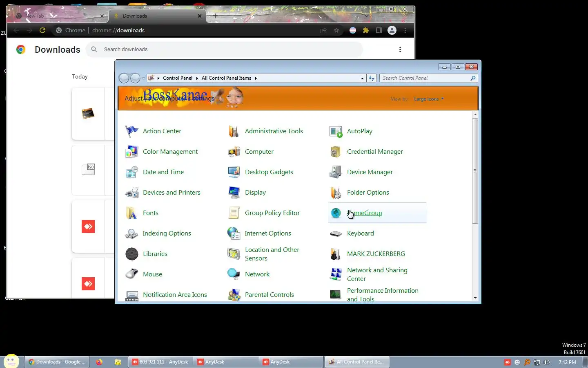The height and width of the screenshot is (368, 588).
Task: Click the Control Panel vertical scrollbar thumb
Action: (x=475, y=171)
